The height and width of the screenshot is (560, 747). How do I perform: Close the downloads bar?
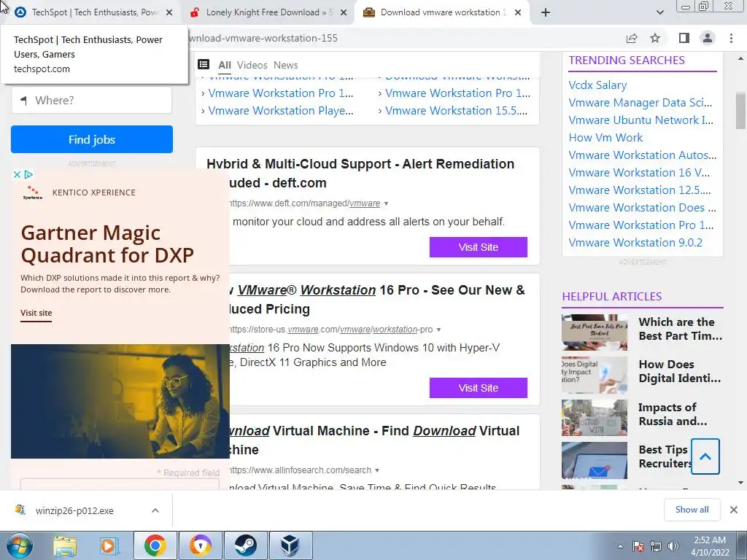click(734, 510)
